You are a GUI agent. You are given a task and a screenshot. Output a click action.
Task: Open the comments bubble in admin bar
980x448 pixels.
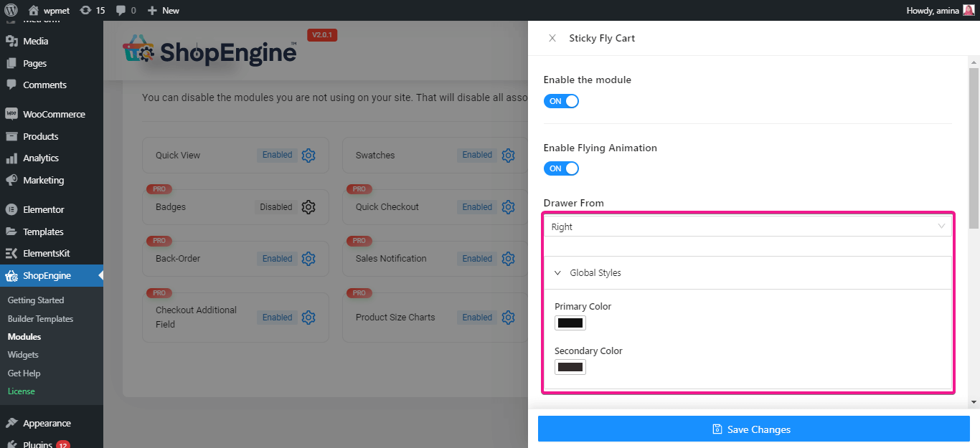tap(121, 11)
